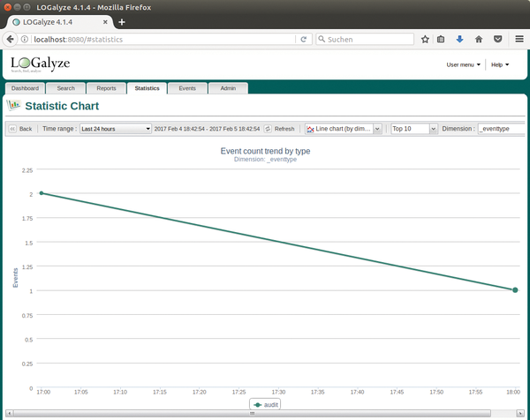
Task: Toggle the audit series in chart legend
Action: click(265, 405)
